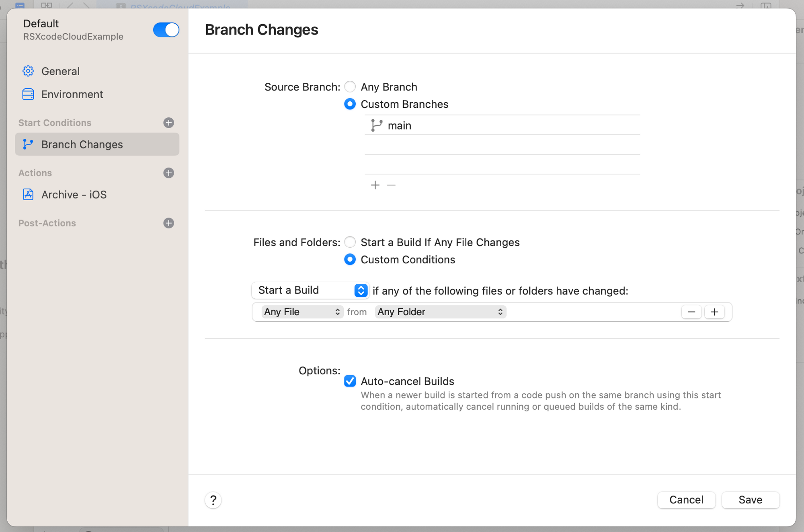The image size is (804, 532).
Task: Switch to the Environment section
Action: click(72, 94)
